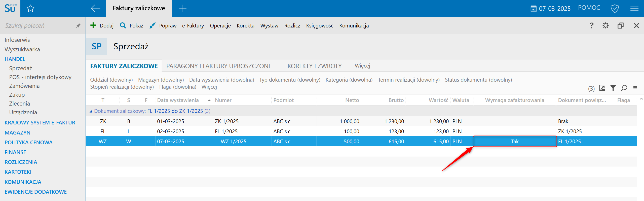Sort by Data wystawienia column
The width and height of the screenshot is (644, 201).
tap(184, 100)
